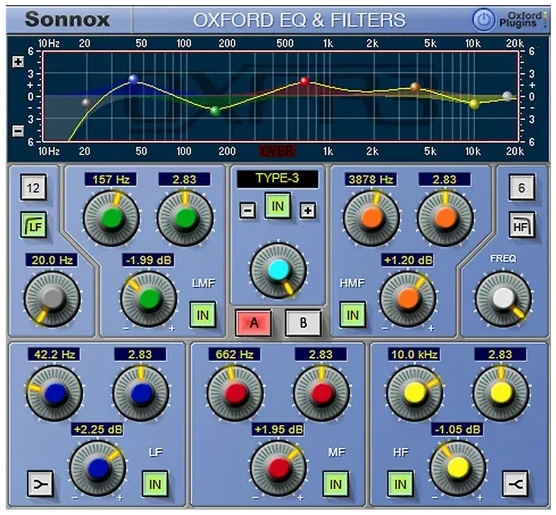Image resolution: width=556 pixels, height=515 pixels.
Task: Click the blue LF Q knob
Action: coord(141,393)
